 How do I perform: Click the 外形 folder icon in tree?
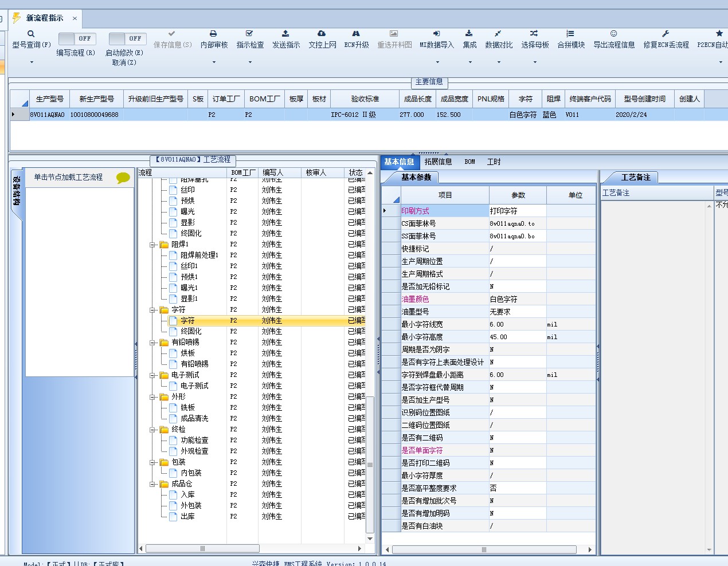(165, 397)
